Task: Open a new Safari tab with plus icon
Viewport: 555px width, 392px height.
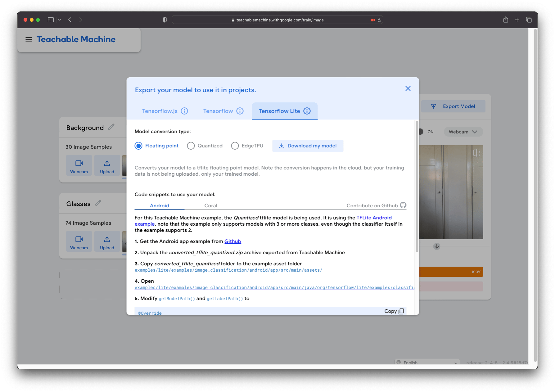Action: [517, 20]
